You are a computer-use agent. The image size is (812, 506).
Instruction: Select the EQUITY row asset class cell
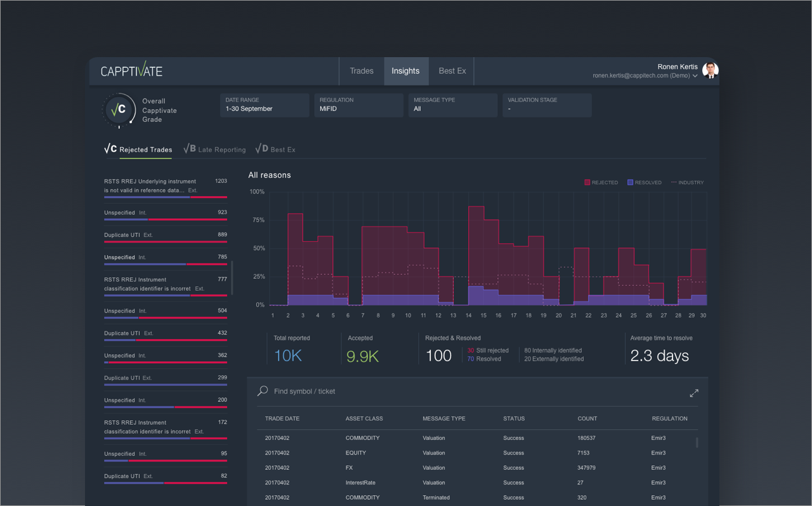[x=356, y=453]
